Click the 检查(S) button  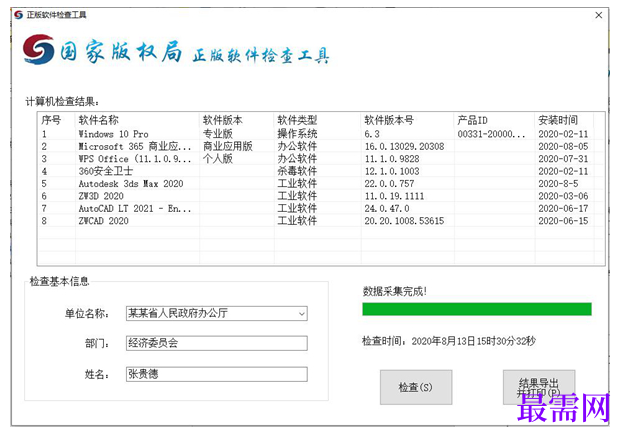tap(416, 387)
